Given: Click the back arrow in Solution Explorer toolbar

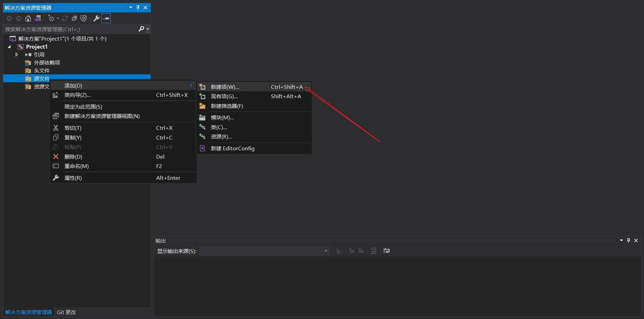Looking at the screenshot, I should (x=9, y=18).
